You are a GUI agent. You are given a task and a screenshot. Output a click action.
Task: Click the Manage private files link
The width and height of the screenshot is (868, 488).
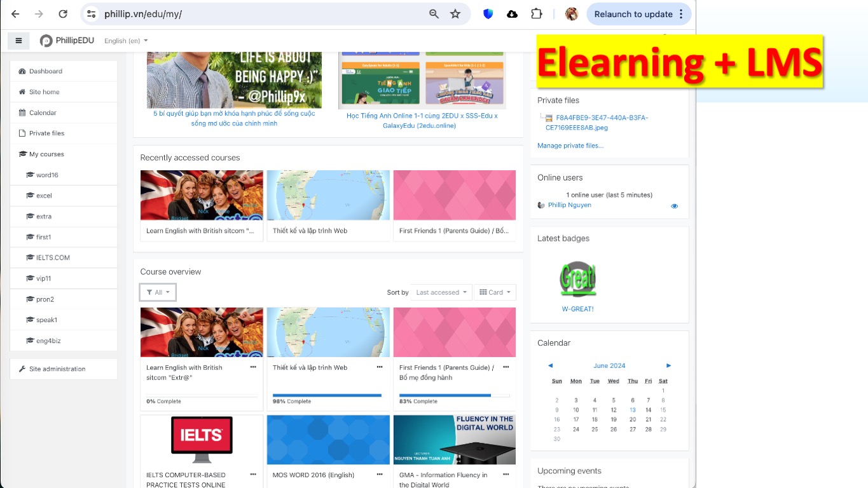[570, 146]
